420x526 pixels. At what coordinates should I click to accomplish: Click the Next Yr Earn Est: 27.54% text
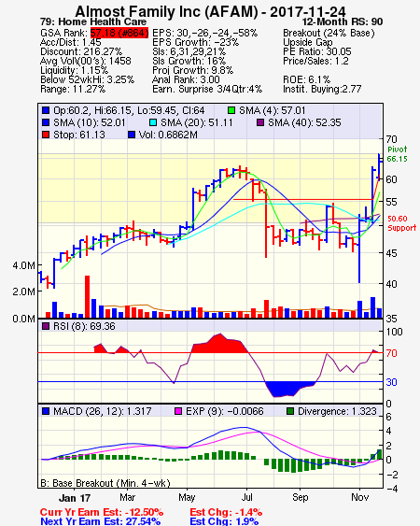point(100,521)
